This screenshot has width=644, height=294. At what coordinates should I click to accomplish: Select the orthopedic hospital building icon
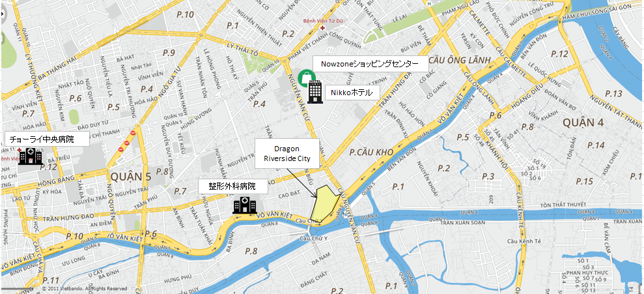[244, 205]
